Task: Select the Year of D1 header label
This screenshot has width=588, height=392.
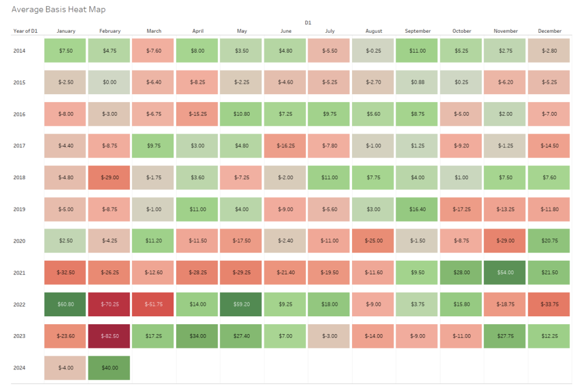Action: coord(25,31)
